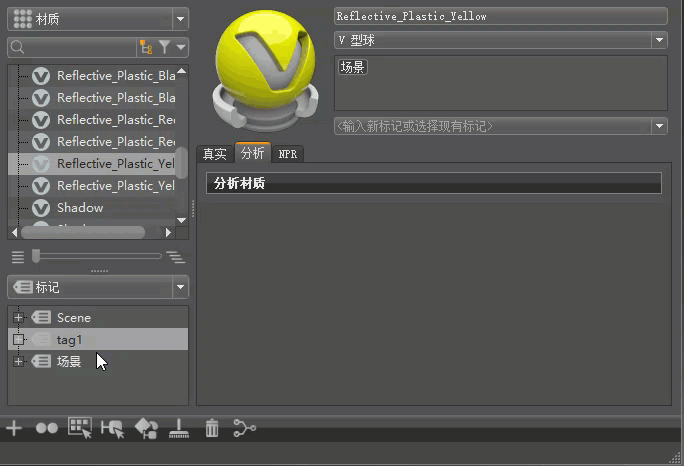Click the 分析材质 section header
Image resolution: width=684 pixels, height=466 pixels.
click(434, 183)
